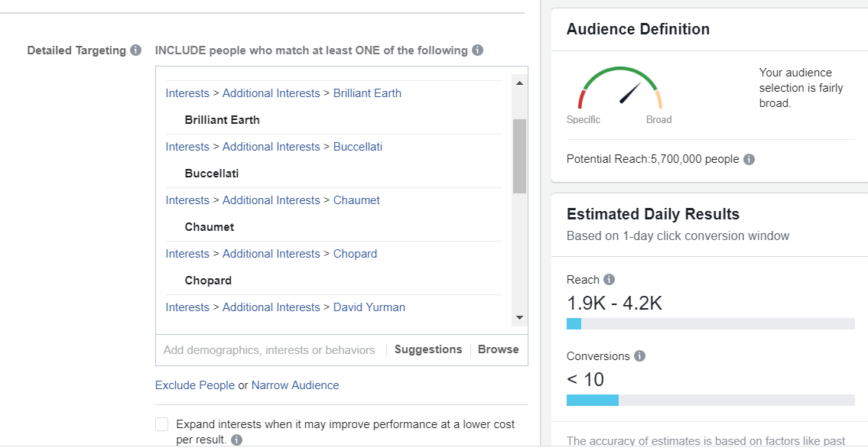Click info icon after 'per result.'

[x=236, y=440]
